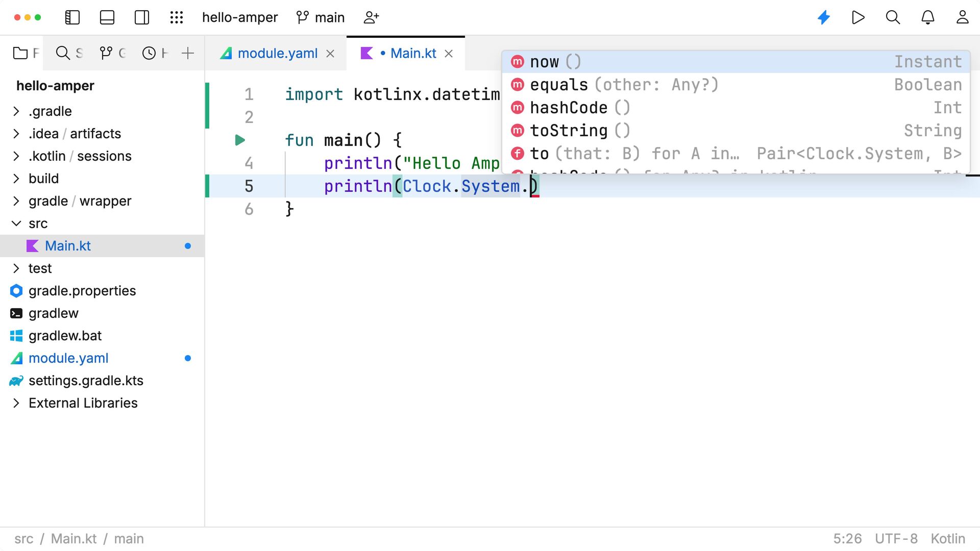Click the main breadcrumb in status bar
The height and width of the screenshot is (551, 980).
[129, 539]
